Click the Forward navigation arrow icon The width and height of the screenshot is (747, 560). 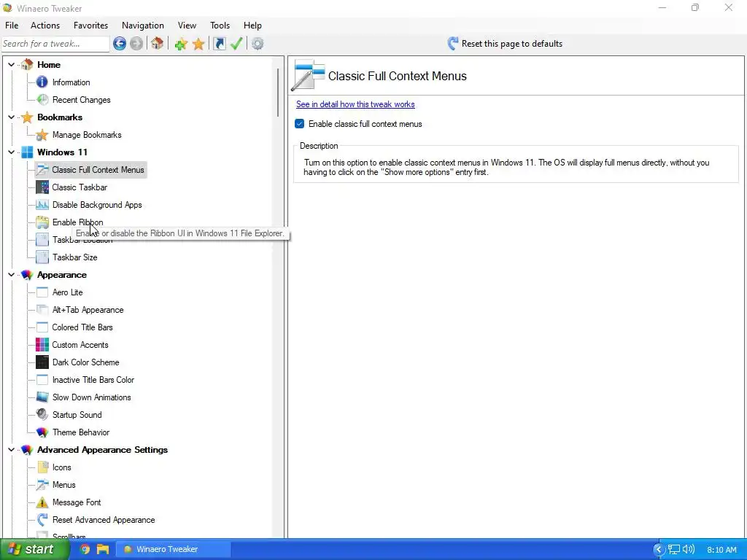click(x=136, y=44)
